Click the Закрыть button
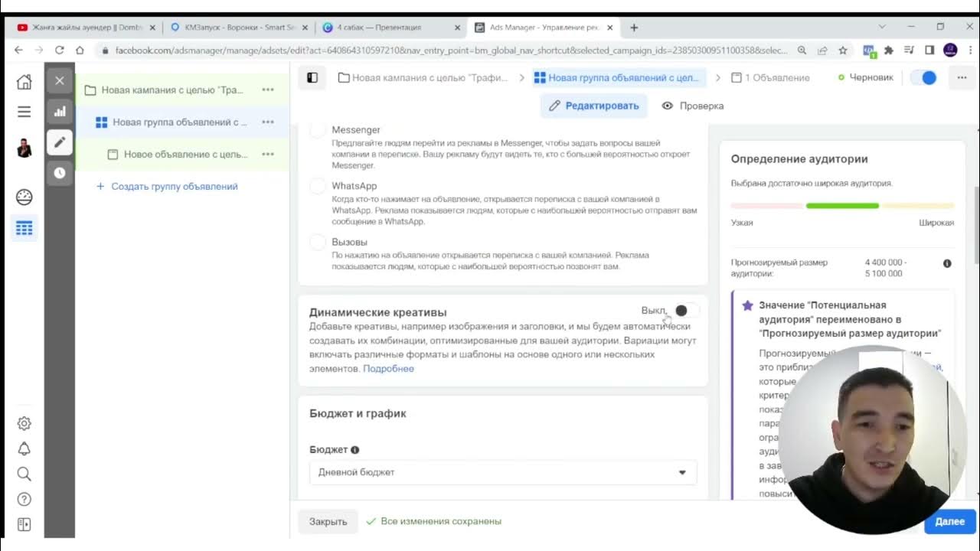The image size is (980, 551). 328,521
